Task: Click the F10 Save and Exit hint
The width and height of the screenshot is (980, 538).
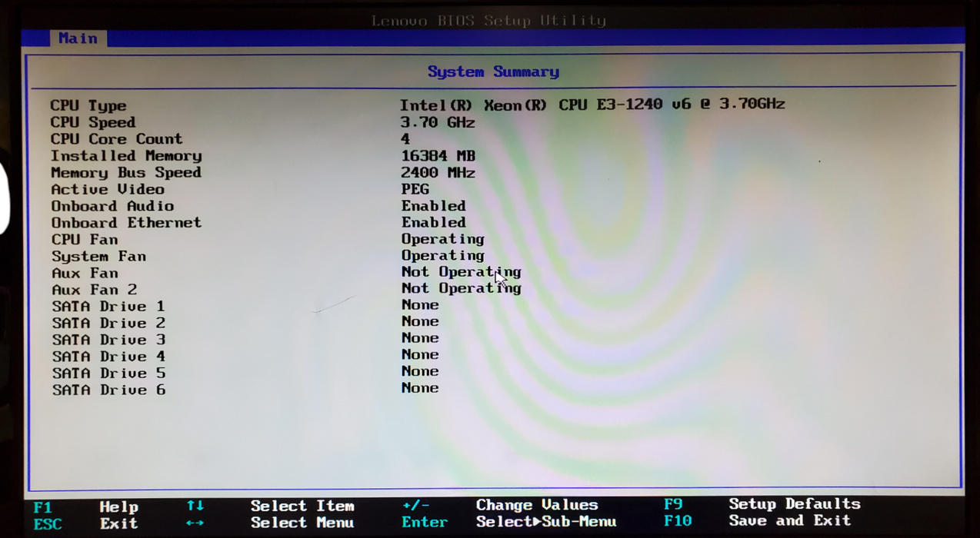Action: tap(758, 521)
